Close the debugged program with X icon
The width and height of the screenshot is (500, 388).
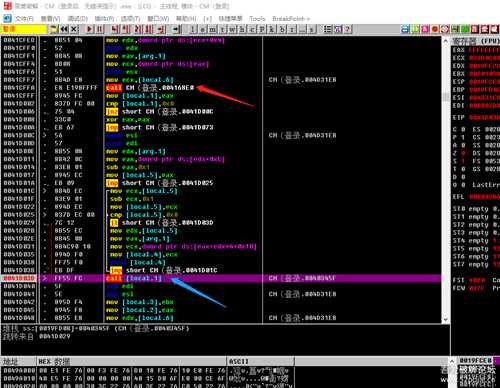click(x=74, y=29)
